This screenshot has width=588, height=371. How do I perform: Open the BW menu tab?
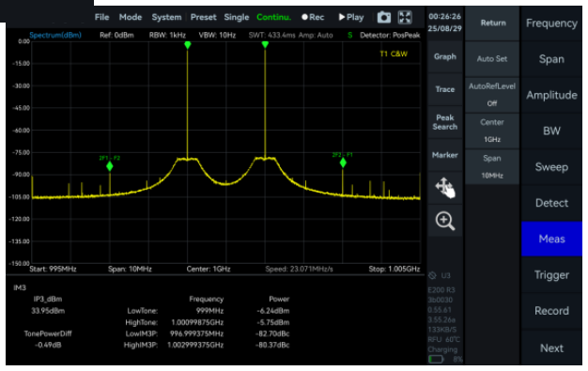pyautogui.click(x=551, y=131)
